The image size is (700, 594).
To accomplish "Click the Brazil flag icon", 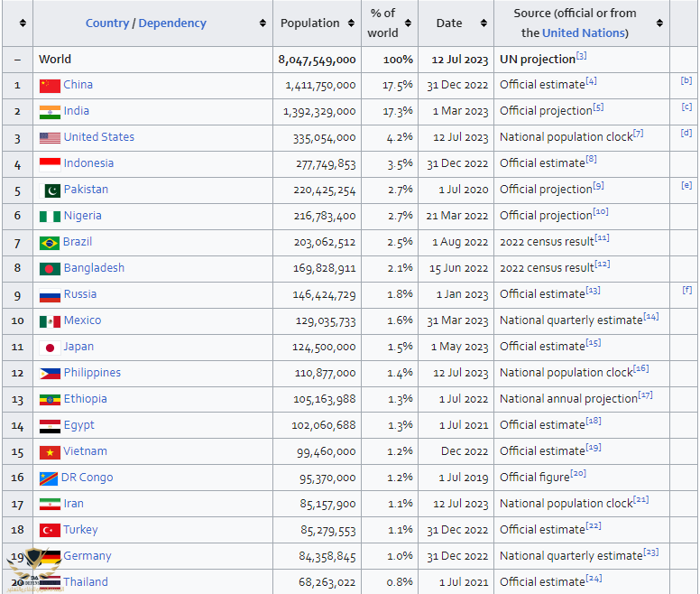I will point(50,243).
